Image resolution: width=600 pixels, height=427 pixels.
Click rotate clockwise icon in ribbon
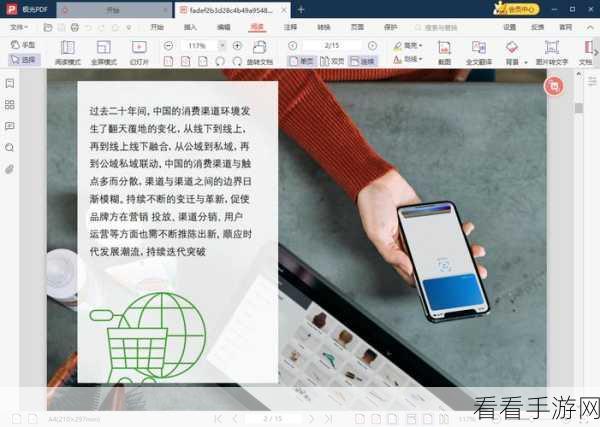(237, 61)
